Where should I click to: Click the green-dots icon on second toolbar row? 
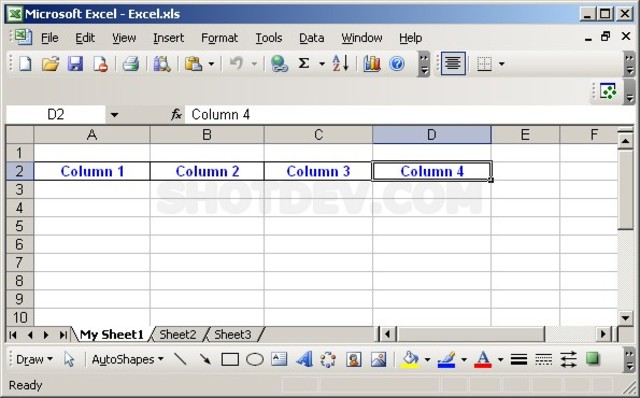(608, 91)
